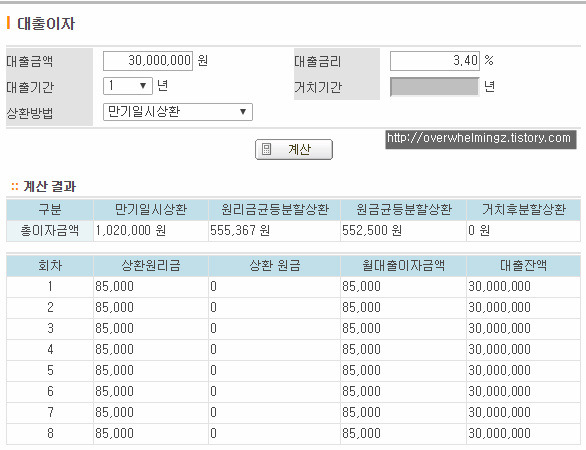Click 회차 8 row number
The image size is (586, 450).
[x=50, y=434]
